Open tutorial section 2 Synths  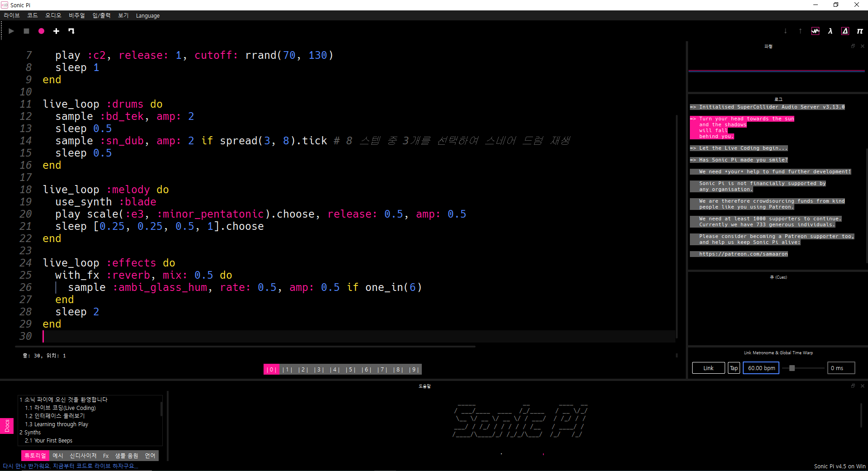pyautogui.click(x=30, y=432)
